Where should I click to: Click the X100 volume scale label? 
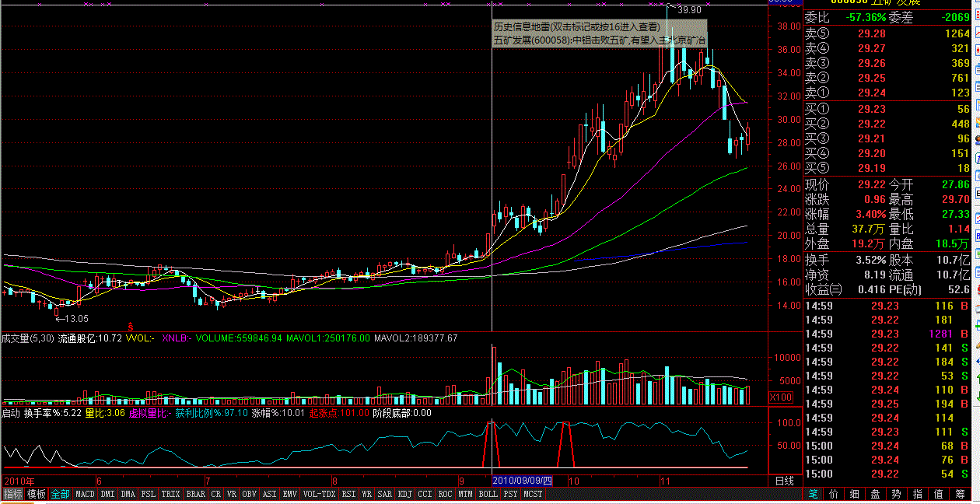(780, 397)
